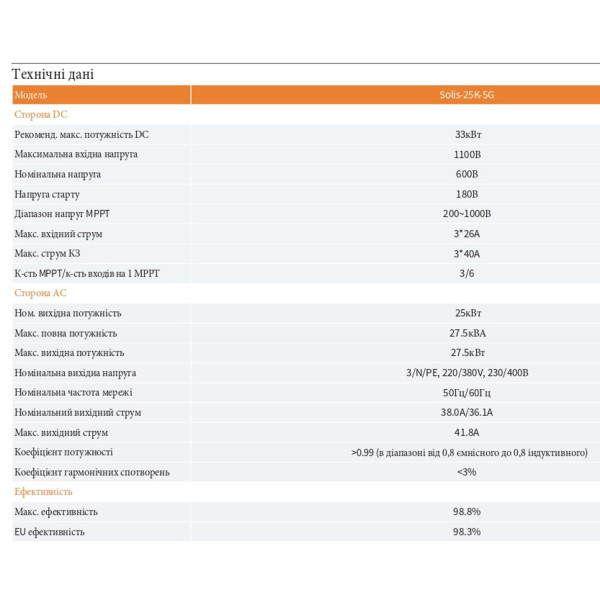Select the 'Напруга старту' row label
The height and width of the screenshot is (600, 600).
coord(47,194)
